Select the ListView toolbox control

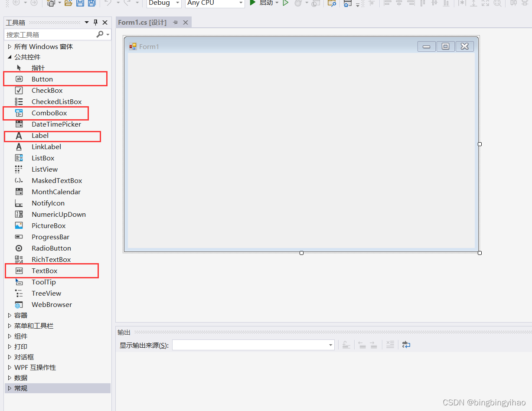57,169
